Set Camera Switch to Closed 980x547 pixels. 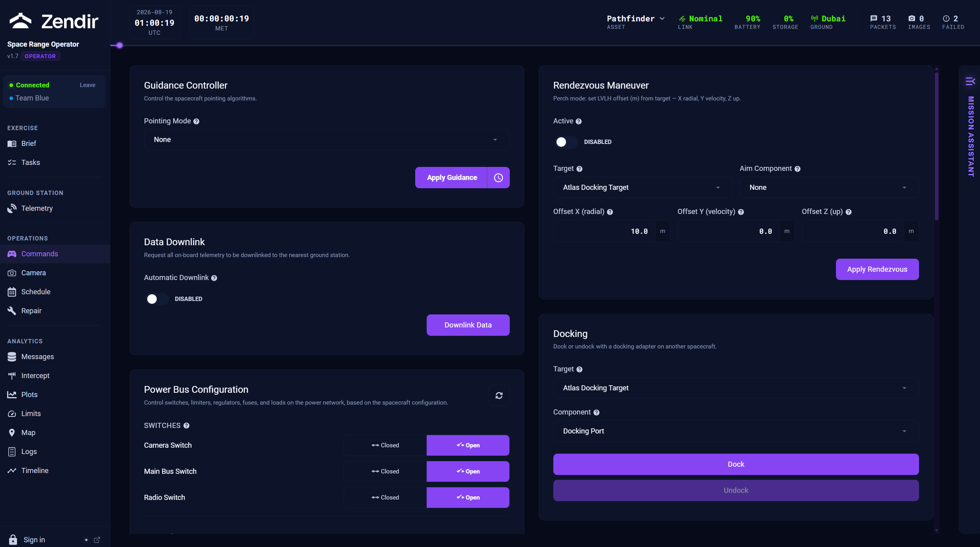click(385, 445)
